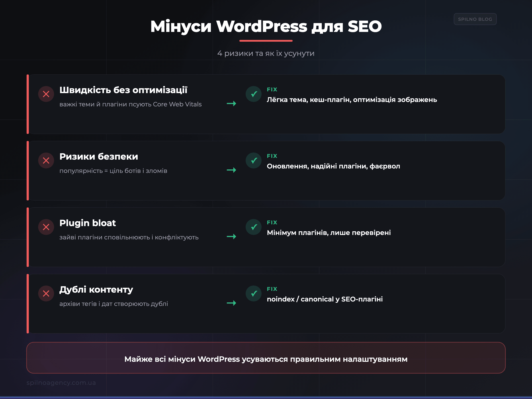Click the FIX label above Лёгка тема
This screenshot has height=399, width=532.
pos(272,90)
